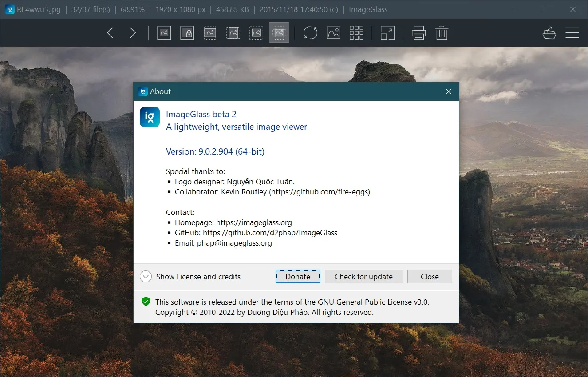Click the highlighted Scale to fill zoom icon
The height and width of the screenshot is (377, 588).
(279, 33)
